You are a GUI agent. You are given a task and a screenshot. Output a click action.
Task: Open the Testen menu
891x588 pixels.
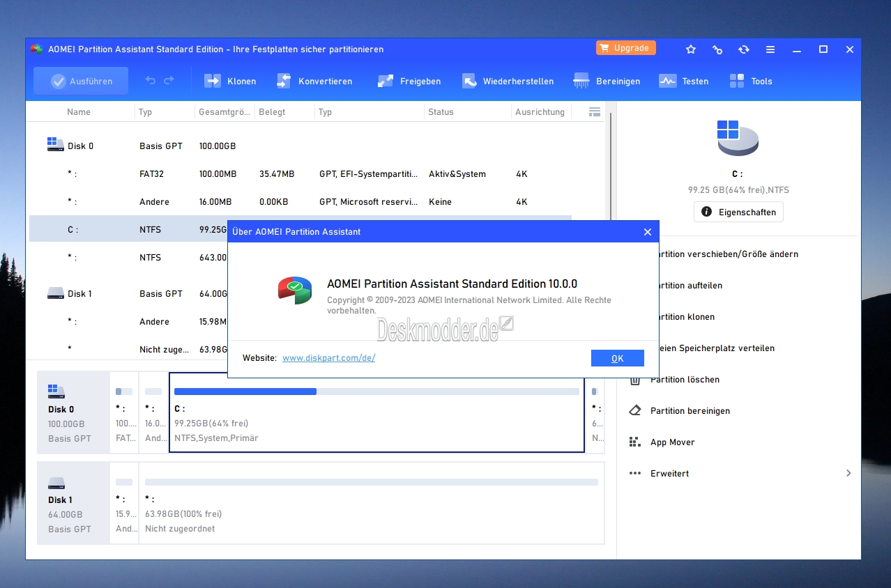tap(684, 81)
